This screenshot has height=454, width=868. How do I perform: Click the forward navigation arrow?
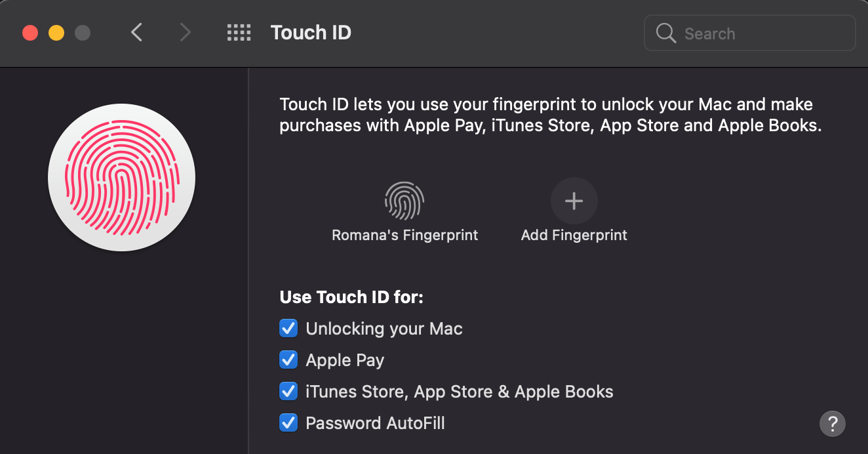click(186, 32)
